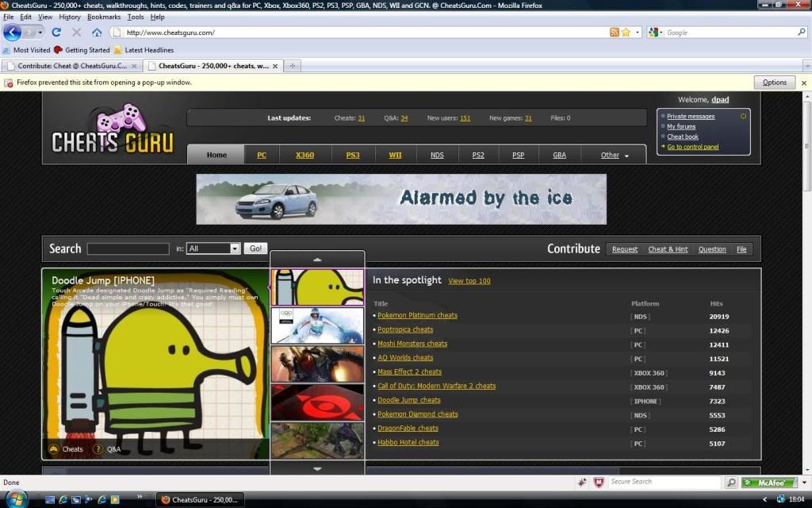This screenshot has width=812, height=508.
Task: Click the Most Visited bookmark icon
Action: pos(6,50)
